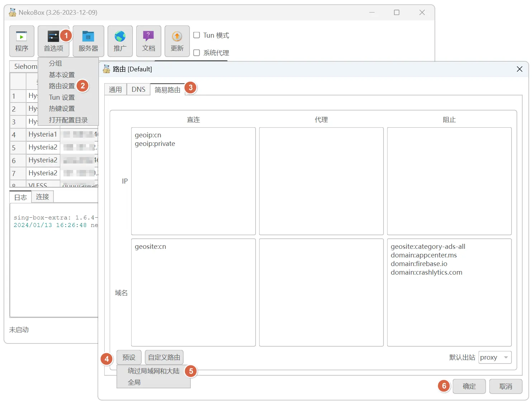Viewport: 532px width, 403px height.
Task: Open the 默认出站 proxy dropdown
Action: pyautogui.click(x=495, y=357)
